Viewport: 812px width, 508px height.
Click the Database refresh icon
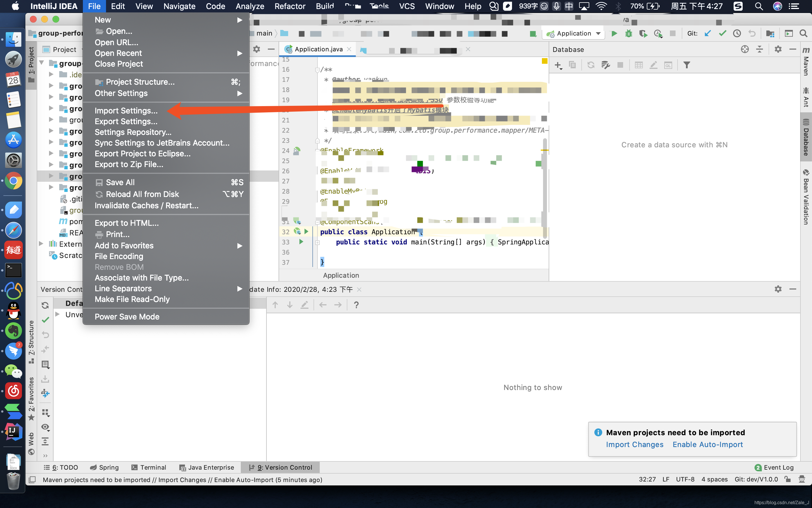pos(591,65)
